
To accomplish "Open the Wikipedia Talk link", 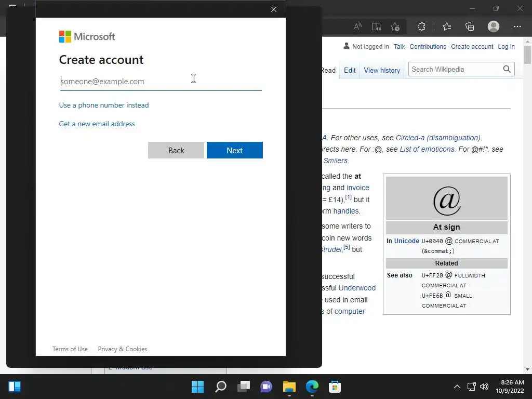I will (400, 46).
